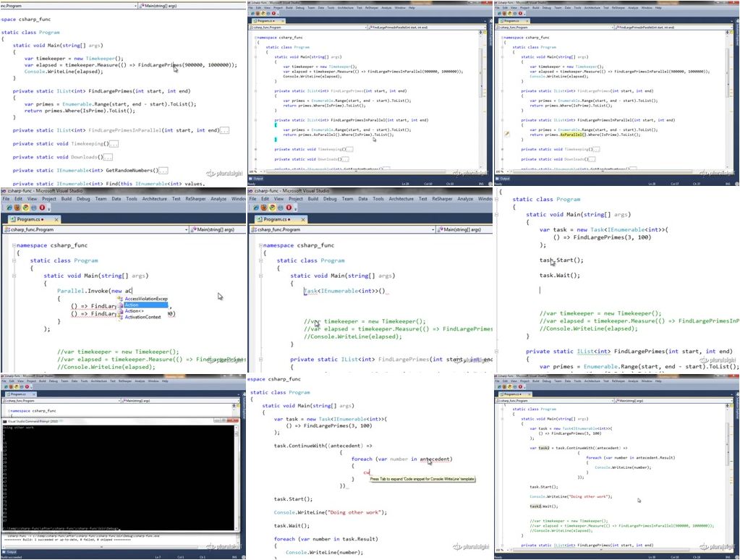Viewport: 740px width, 560px height.
Task: Open the ReSharper menu in the Task<IEnumerable<int>>() window
Action: (443, 198)
